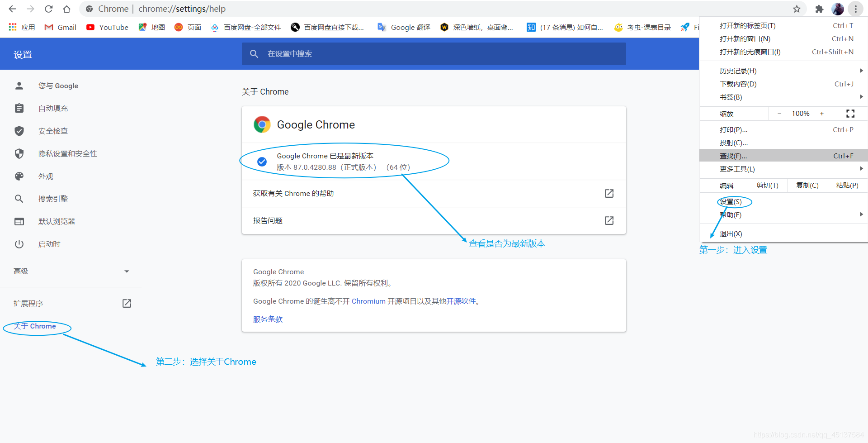The width and height of the screenshot is (868, 443).
Task: Open the 百度网盘-全部文件 bookmark
Action: (x=246, y=27)
